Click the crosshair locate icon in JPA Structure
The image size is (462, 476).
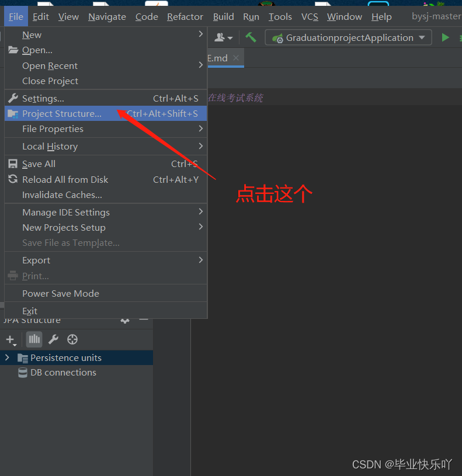[x=72, y=339]
